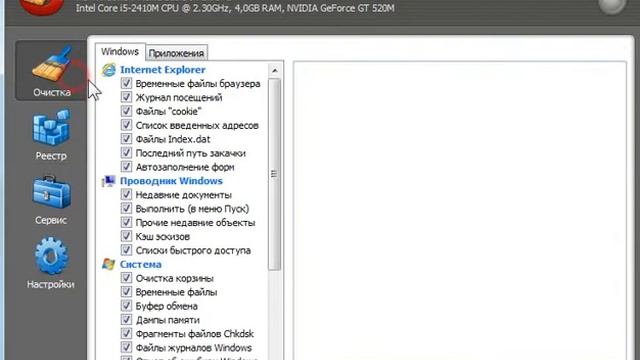Click the Система group icon
Screen dimensions: 640x360
click(x=109, y=264)
